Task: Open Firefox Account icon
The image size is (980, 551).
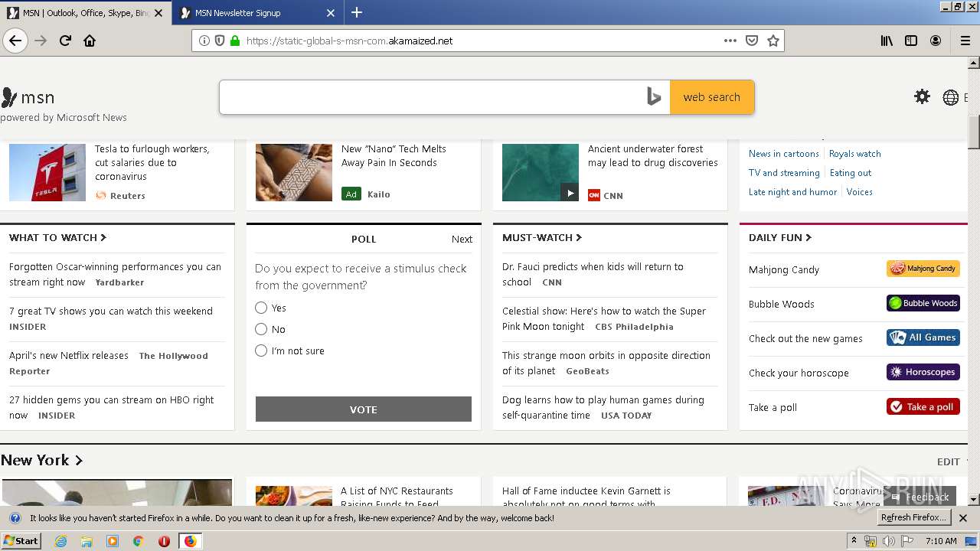Action: [936, 41]
